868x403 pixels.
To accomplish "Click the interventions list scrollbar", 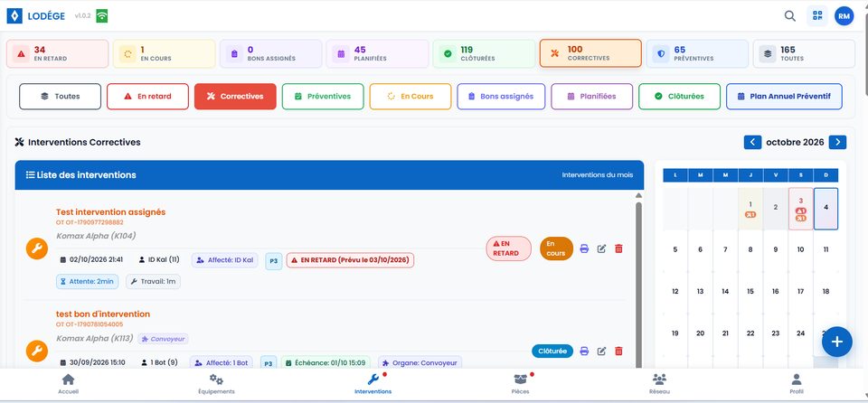I will [x=639, y=284].
